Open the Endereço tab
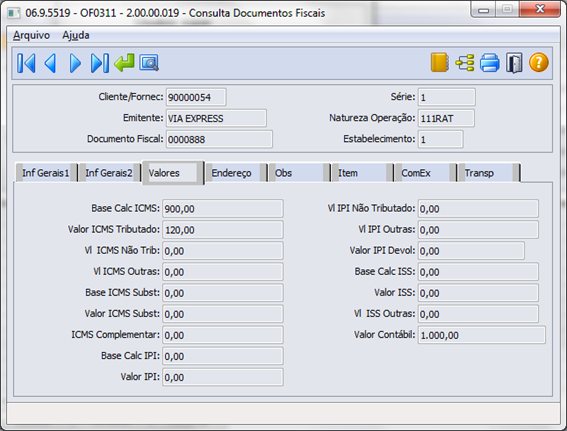 coord(236,173)
